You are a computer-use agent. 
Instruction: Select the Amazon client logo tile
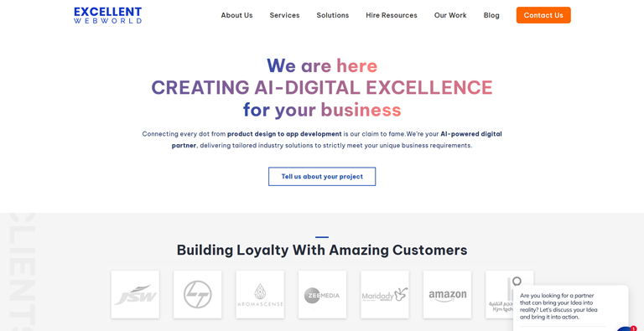point(447,294)
